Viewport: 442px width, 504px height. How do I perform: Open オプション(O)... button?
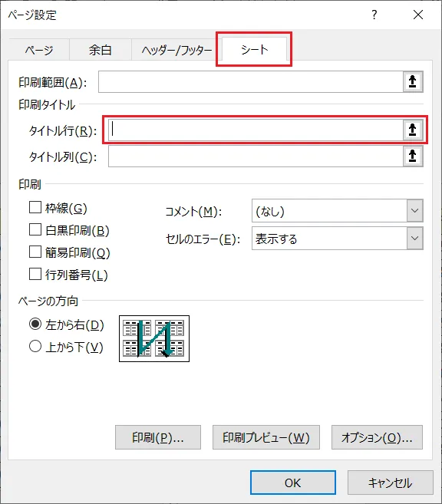point(377,437)
